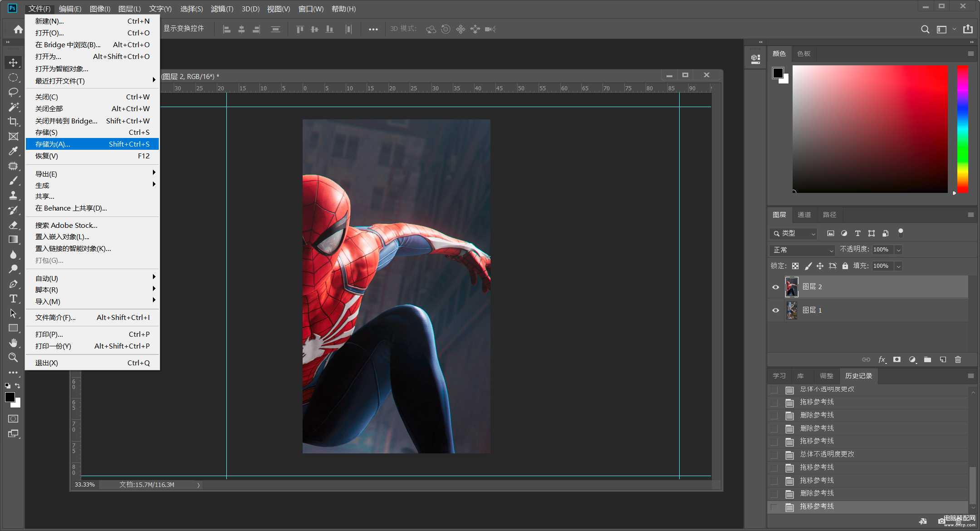
Task: Select the Gradient tool
Action: coord(13,240)
